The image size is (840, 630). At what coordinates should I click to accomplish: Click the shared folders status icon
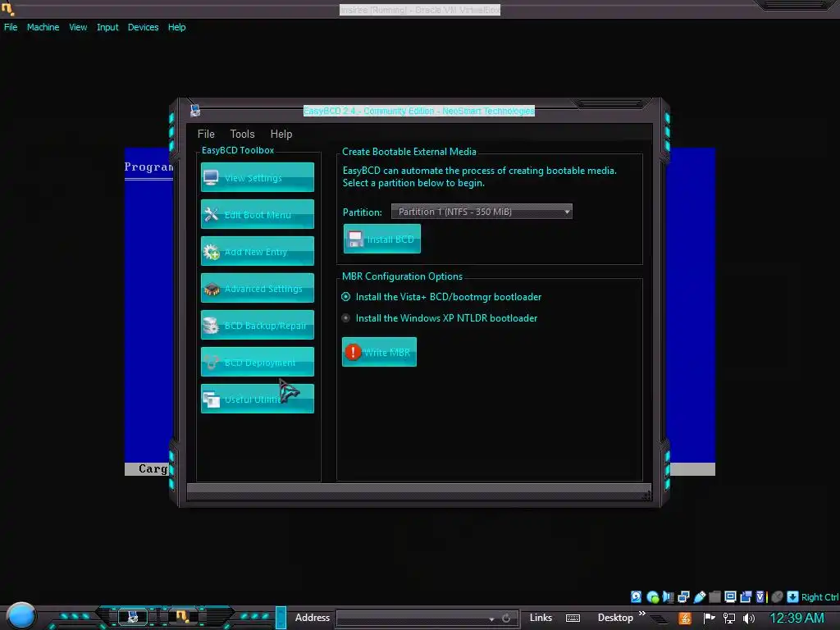click(714, 597)
